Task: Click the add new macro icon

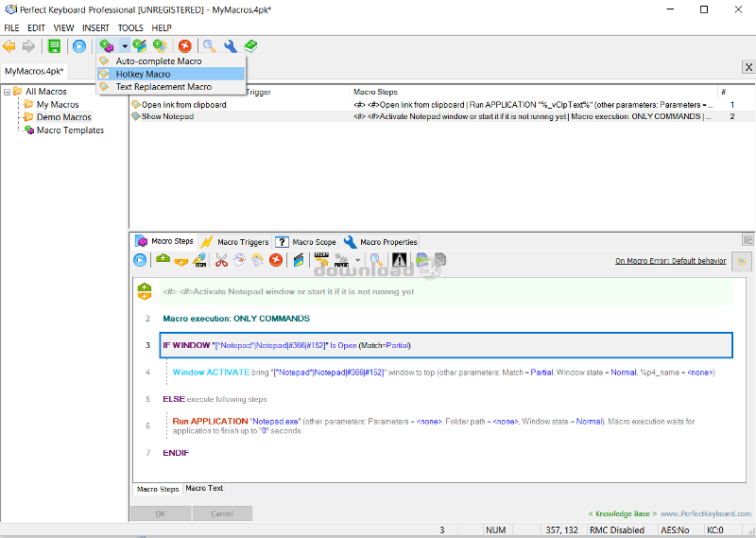Action: coord(107,46)
